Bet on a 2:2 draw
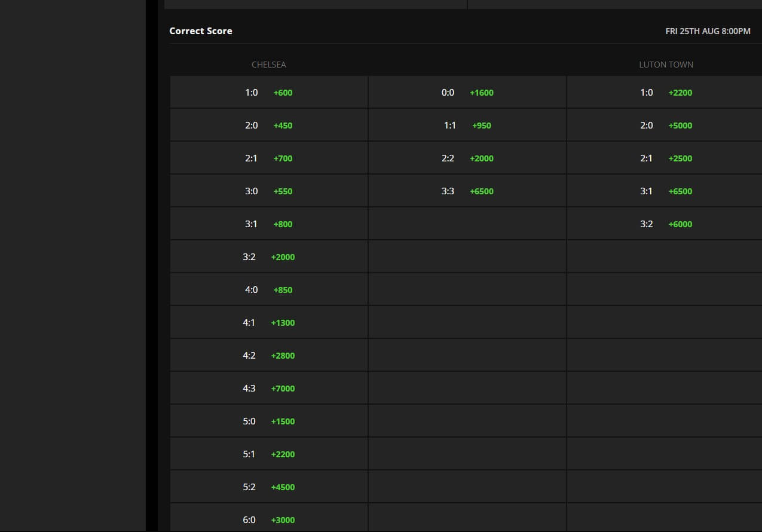The image size is (762, 532). pos(467,158)
